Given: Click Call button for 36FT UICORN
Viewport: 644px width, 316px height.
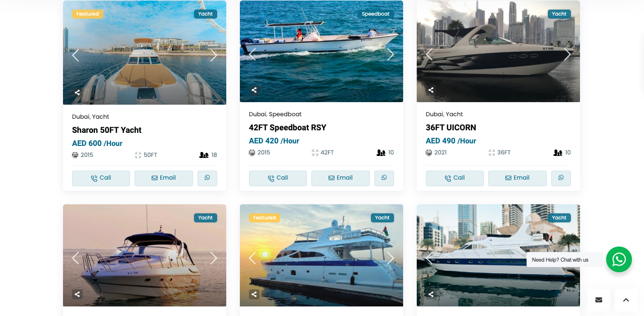Looking at the screenshot, I should click(x=455, y=178).
